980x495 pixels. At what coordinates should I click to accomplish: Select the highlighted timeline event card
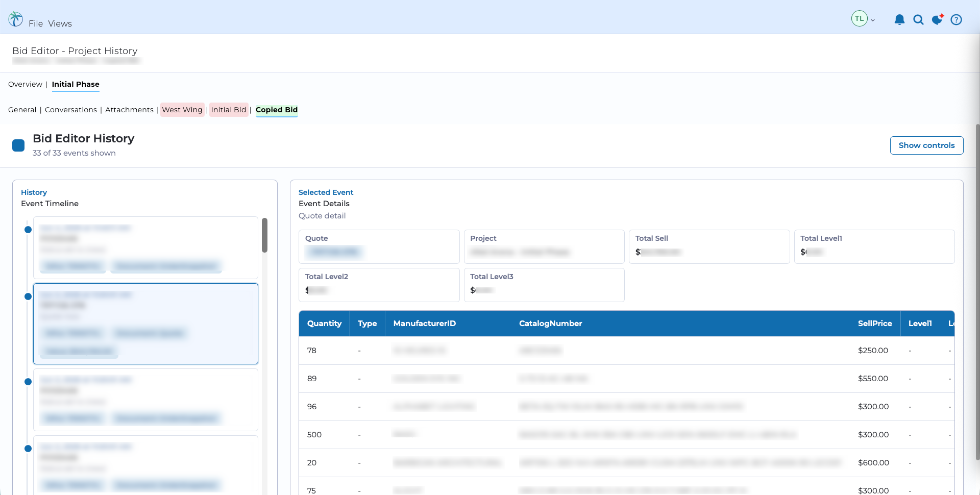point(145,324)
